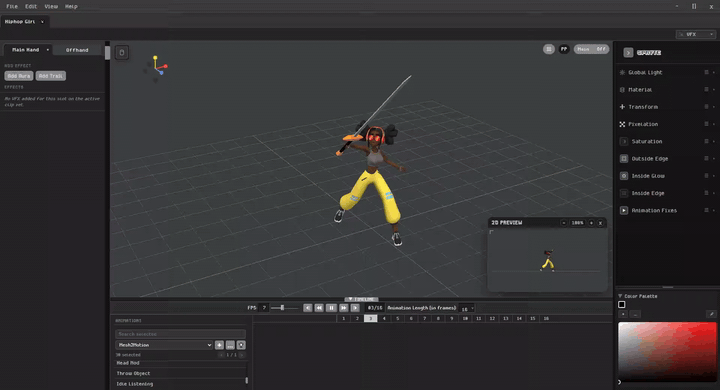Switch to the Offhand tab
Viewport: 720px width, 390px height.
77,50
